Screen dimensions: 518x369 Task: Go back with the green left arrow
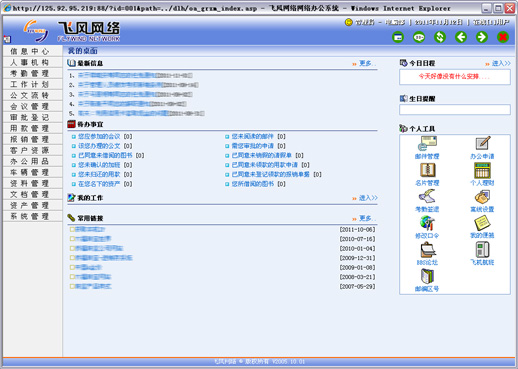[x=461, y=37]
